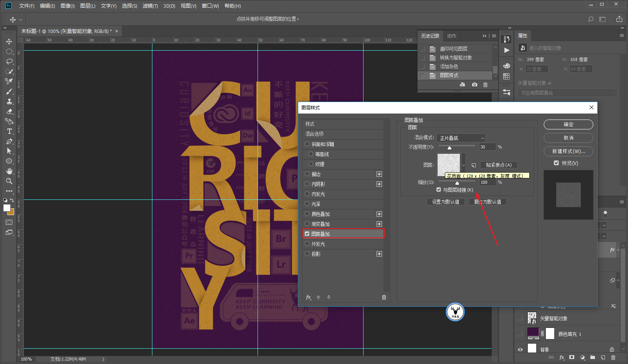
Task: Switch to the 动作 tab
Action: [452, 36]
